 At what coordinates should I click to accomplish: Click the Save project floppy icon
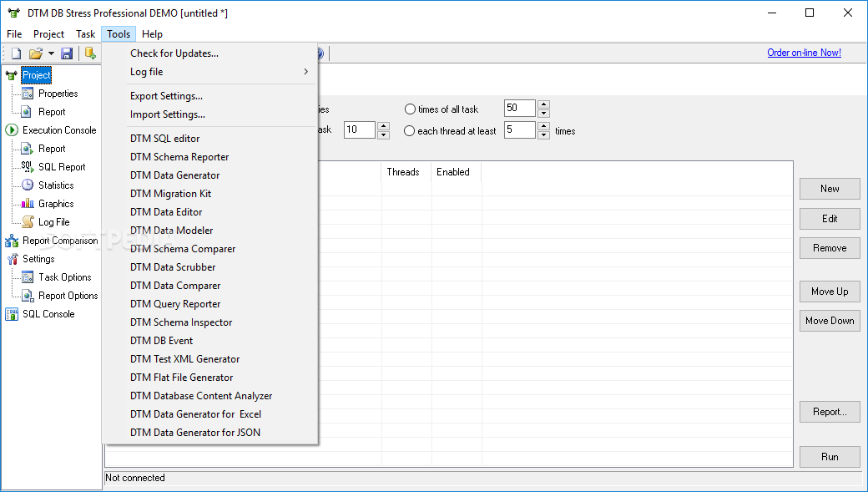(67, 53)
